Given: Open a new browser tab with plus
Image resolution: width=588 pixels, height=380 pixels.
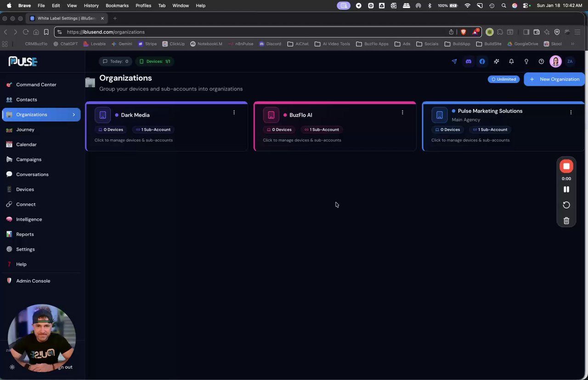Looking at the screenshot, I should point(115,18).
